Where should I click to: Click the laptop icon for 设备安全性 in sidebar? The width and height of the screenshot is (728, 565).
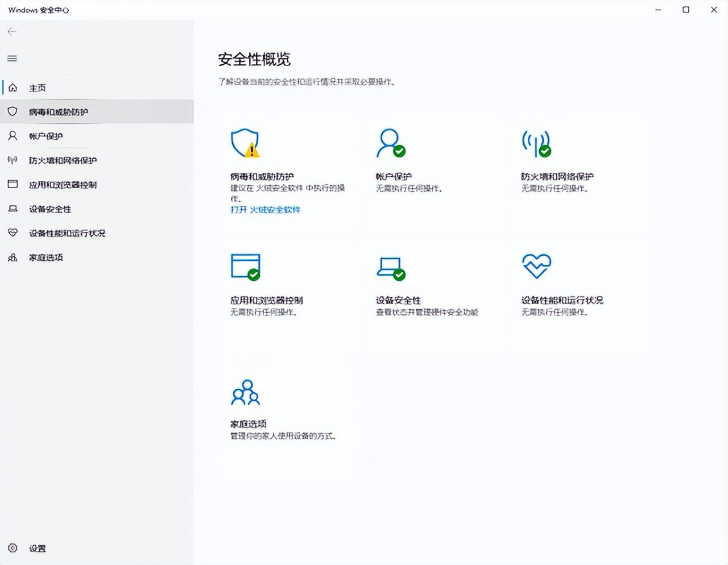[x=13, y=209]
